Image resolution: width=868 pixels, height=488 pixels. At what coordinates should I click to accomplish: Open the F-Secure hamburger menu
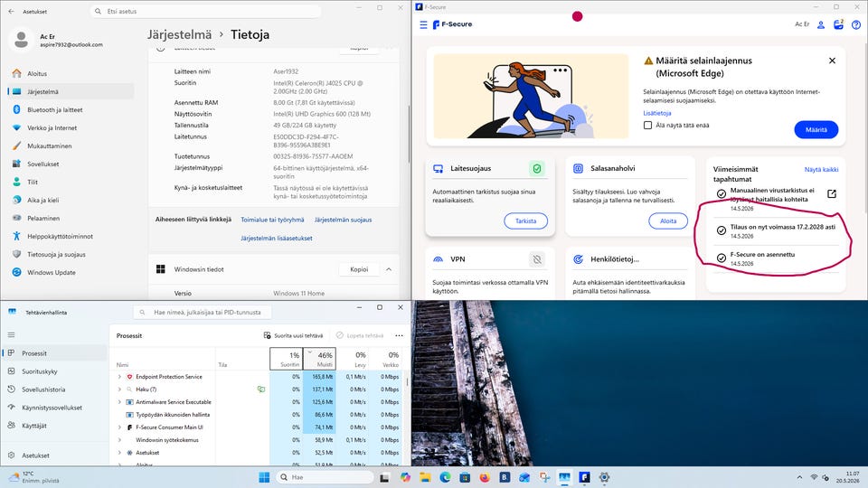tap(423, 24)
